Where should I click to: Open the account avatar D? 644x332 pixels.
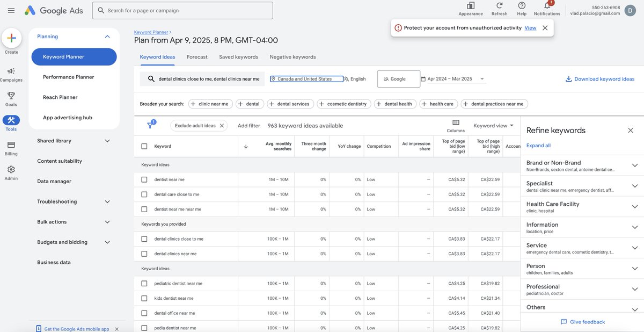click(x=631, y=10)
